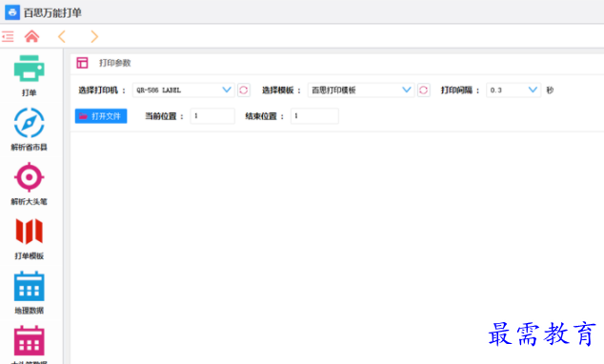Open the pink calendar icon in sidebar
This screenshot has width=604, height=364.
tap(29, 341)
